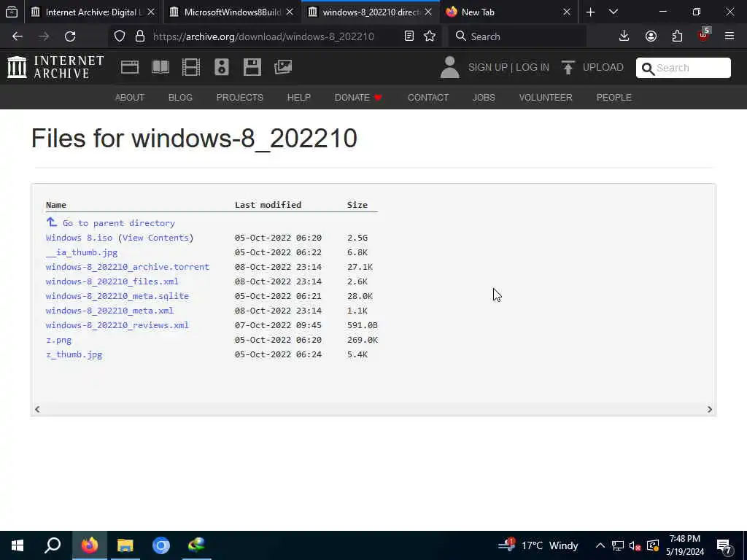View site security padlock info

point(139,36)
